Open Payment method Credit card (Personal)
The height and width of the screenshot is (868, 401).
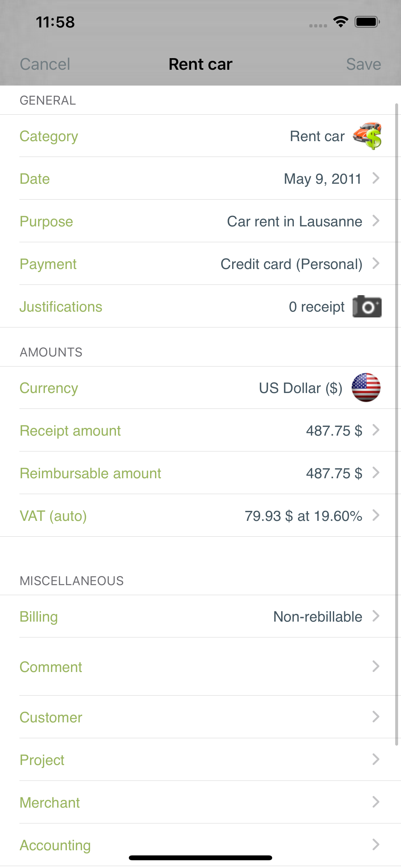(x=200, y=263)
